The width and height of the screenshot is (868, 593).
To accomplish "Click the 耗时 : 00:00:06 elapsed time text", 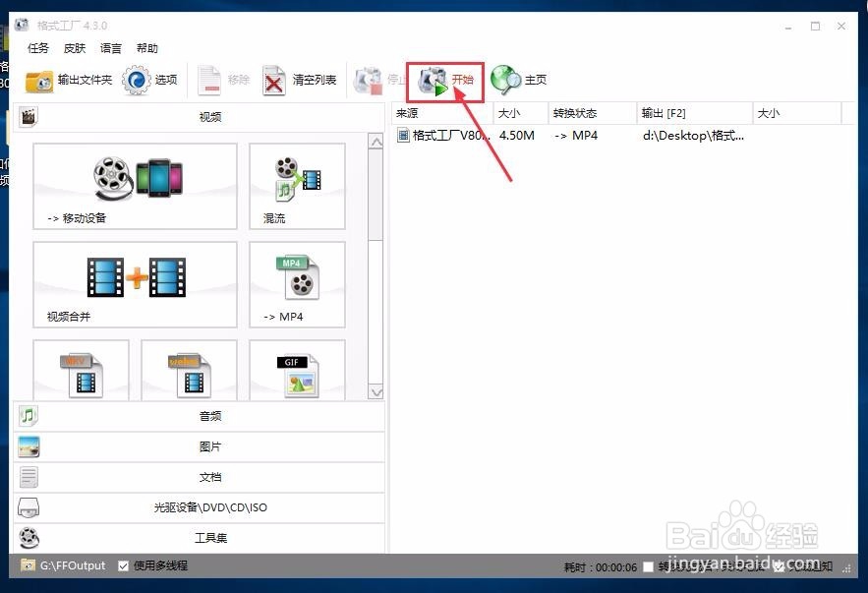I will click(600, 567).
